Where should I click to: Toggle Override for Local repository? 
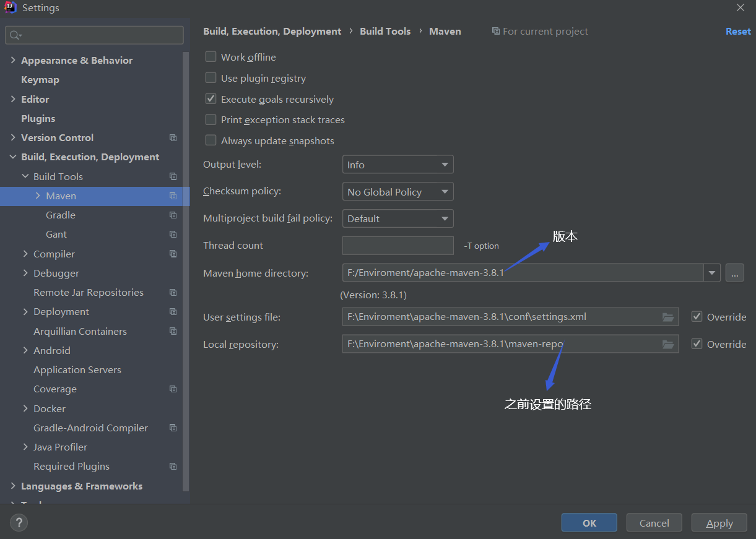pos(697,344)
